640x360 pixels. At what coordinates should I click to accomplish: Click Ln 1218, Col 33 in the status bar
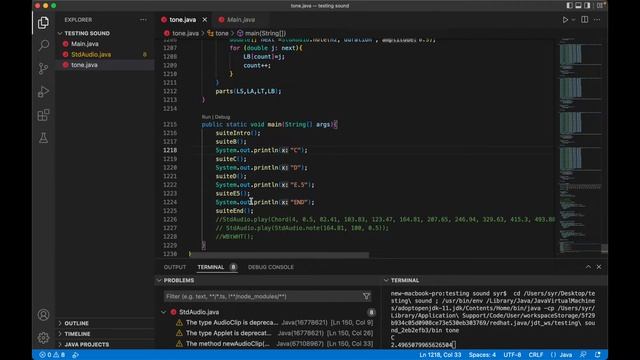tap(440, 355)
